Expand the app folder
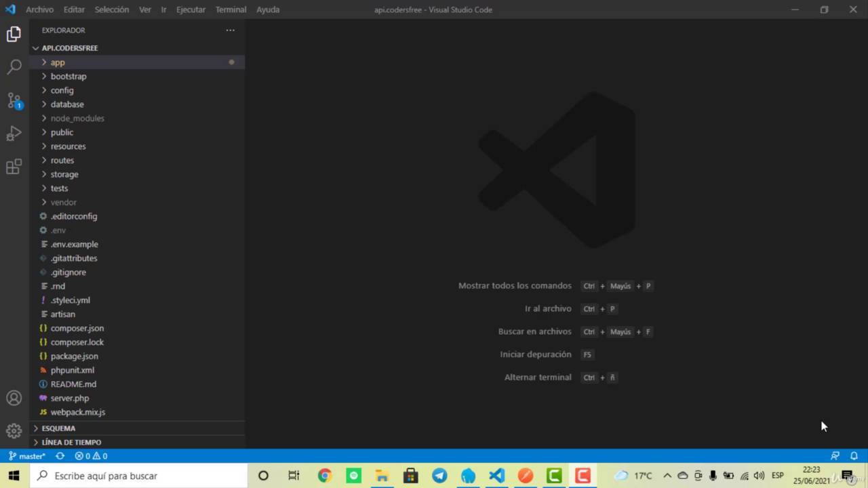Image resolution: width=868 pixels, height=488 pixels. [58, 62]
